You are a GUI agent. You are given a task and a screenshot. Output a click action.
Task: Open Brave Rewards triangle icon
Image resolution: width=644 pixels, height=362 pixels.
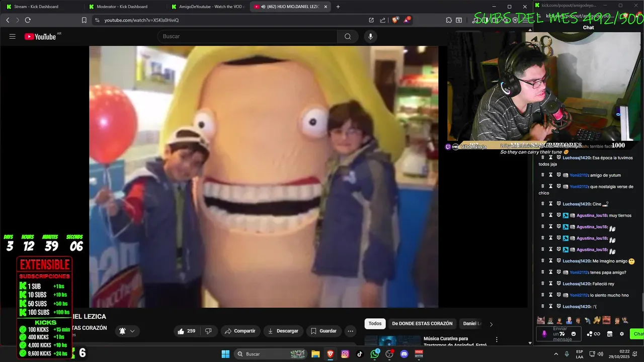point(407,20)
